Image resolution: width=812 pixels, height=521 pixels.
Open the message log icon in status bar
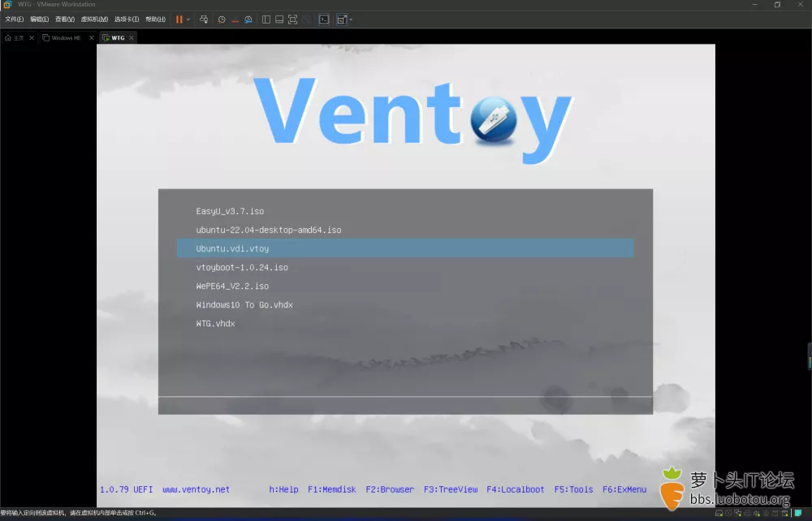[798, 513]
